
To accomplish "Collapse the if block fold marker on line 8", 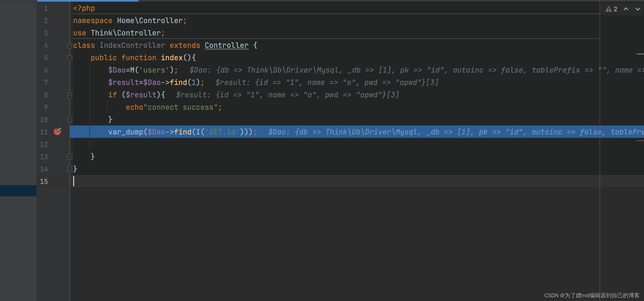I will click(x=70, y=95).
